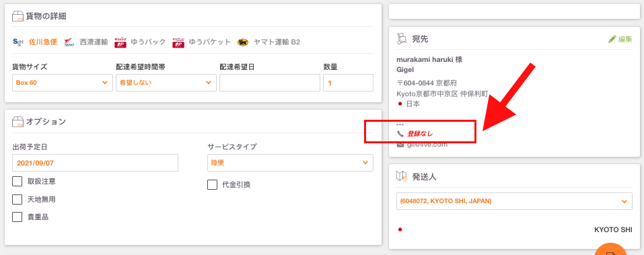This screenshot has width=644, height=255.
Task: Click the orange round floating button
Action: coord(611,249)
